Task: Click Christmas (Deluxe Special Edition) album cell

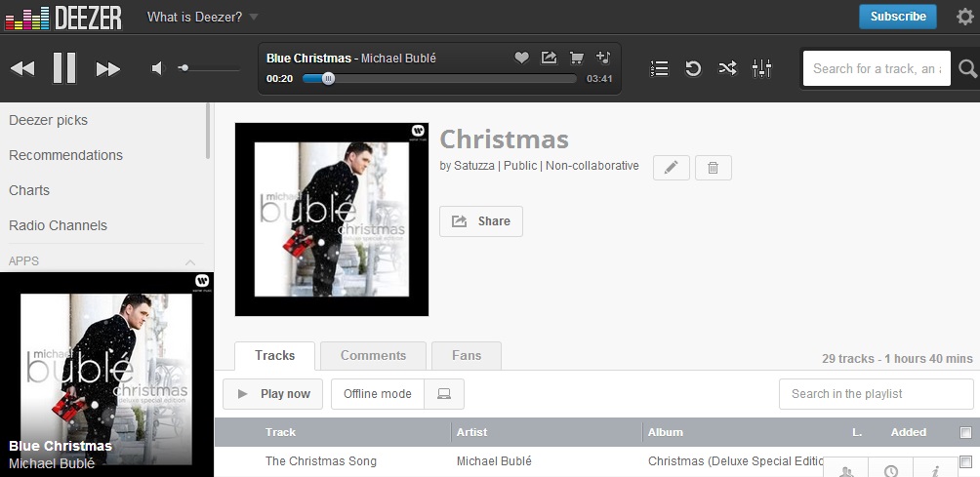Action: [x=735, y=461]
